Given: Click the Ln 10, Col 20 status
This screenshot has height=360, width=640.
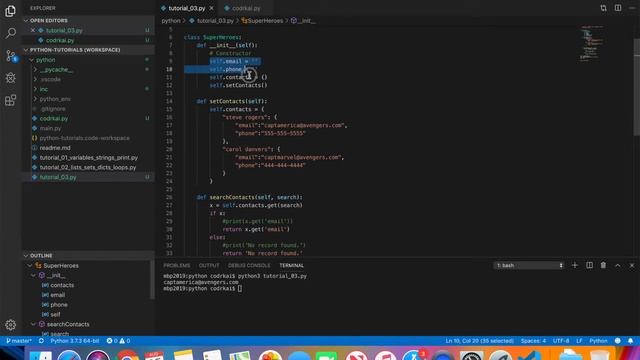Looking at the screenshot, I should 480,341.
